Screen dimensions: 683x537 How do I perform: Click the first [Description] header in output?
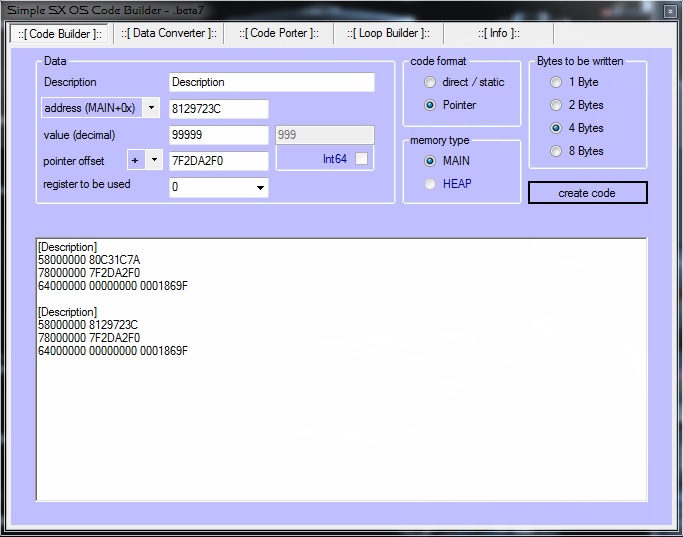[68, 247]
